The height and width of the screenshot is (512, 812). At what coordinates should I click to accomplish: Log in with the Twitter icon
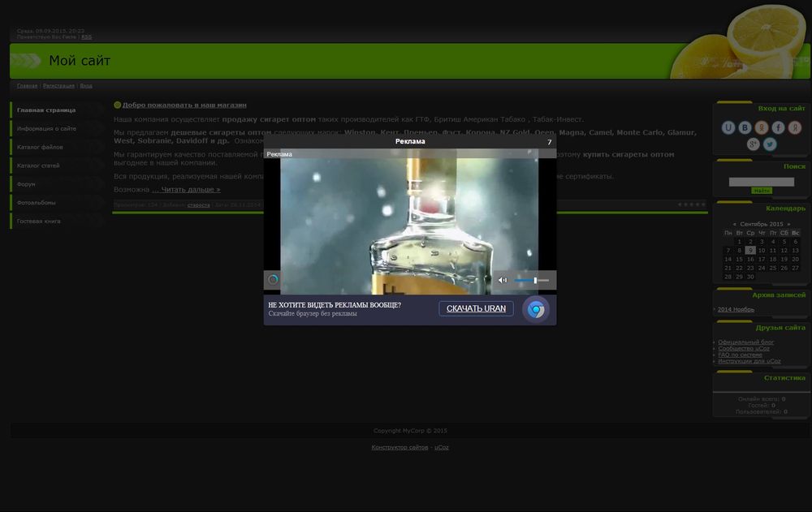click(770, 144)
